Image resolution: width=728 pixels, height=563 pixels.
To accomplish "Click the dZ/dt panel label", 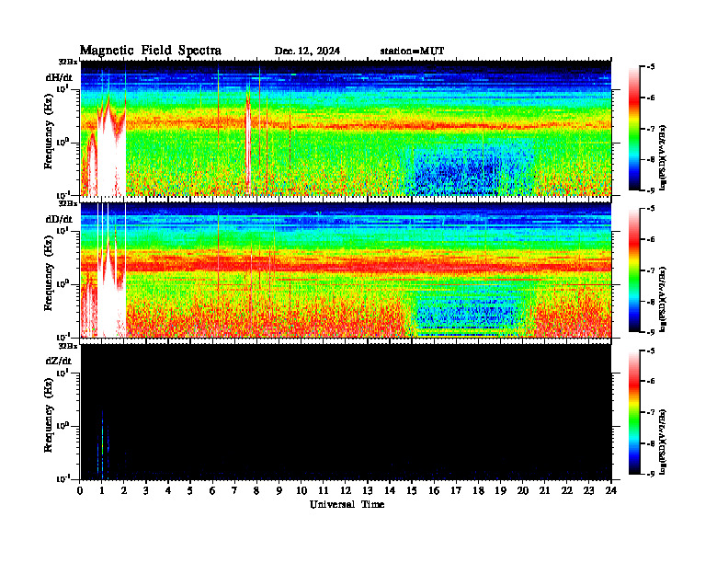I will pos(59,361).
